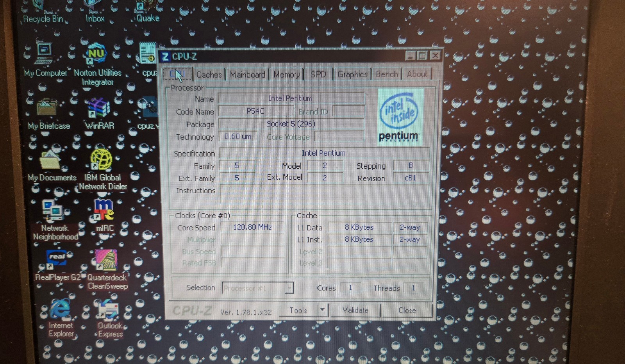Screen dimensions: 625x364
Task: Click the Cores value field
Action: coord(350,288)
